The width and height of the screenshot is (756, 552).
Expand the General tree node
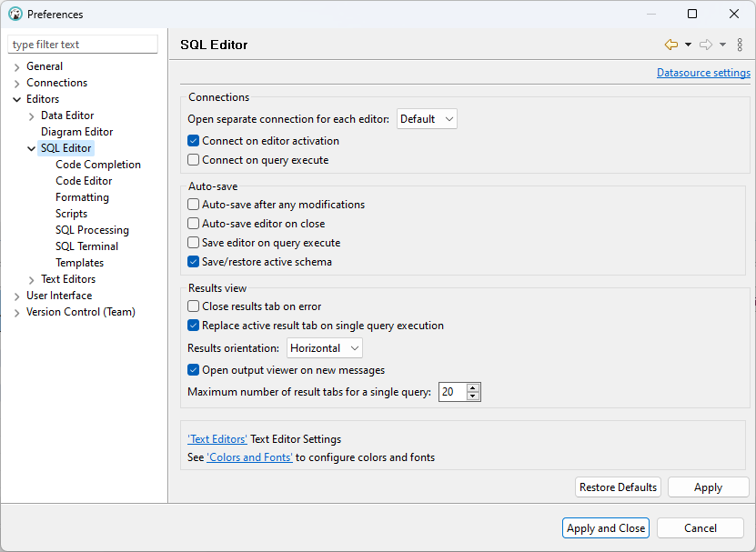coord(15,65)
